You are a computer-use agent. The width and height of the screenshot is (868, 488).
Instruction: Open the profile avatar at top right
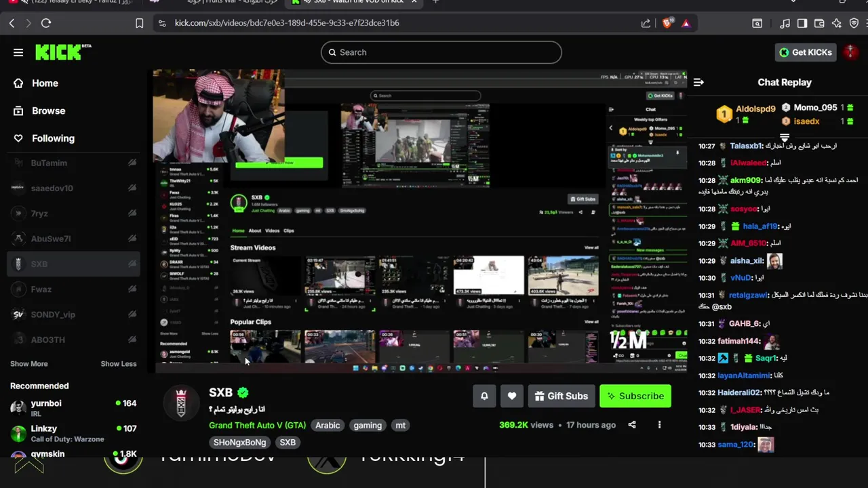coord(850,52)
